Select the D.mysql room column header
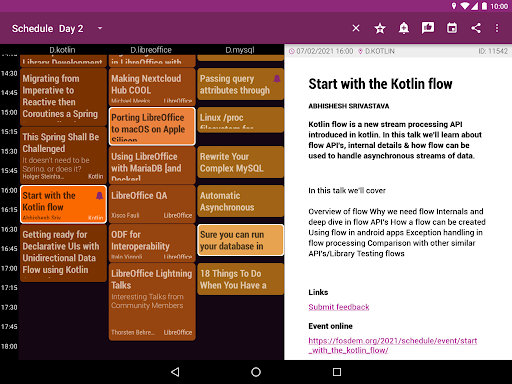The width and height of the screenshot is (512, 384). tap(240, 50)
